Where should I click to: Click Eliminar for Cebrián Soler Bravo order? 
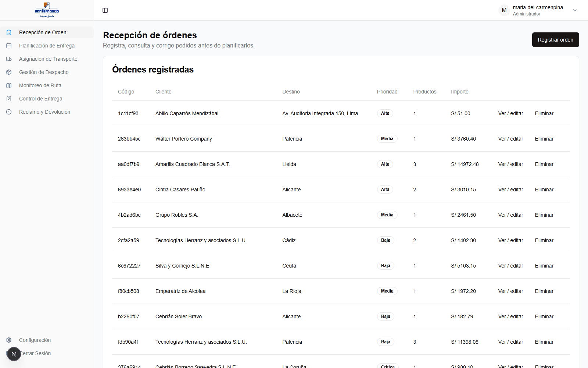point(544,316)
